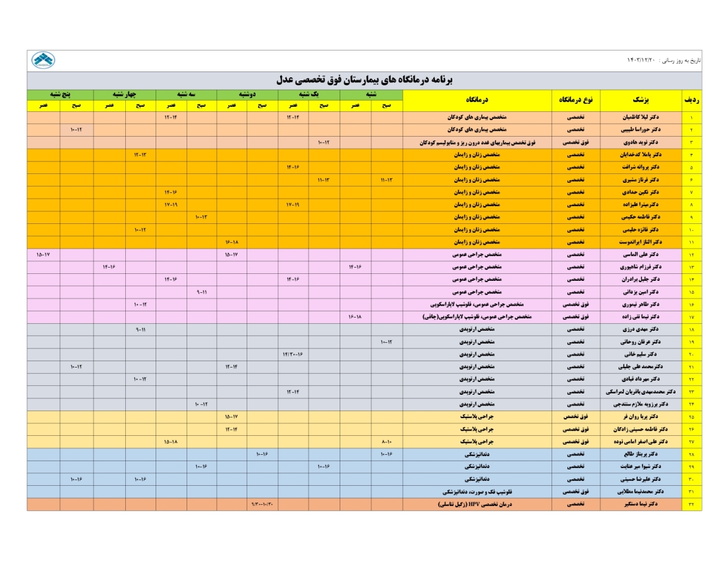Screen dimensions: 728x563
Task: Select the doctor name دکتر فاطمه حسینی زادگان
Action: click(641, 430)
